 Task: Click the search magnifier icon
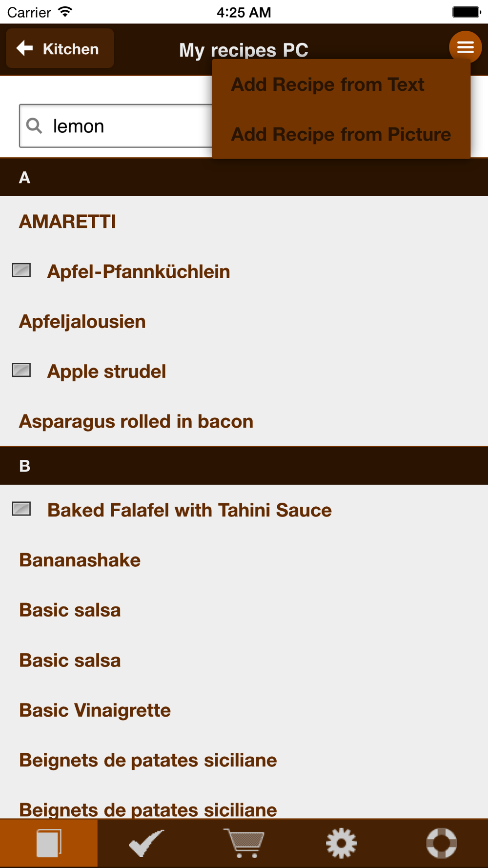[x=34, y=126]
